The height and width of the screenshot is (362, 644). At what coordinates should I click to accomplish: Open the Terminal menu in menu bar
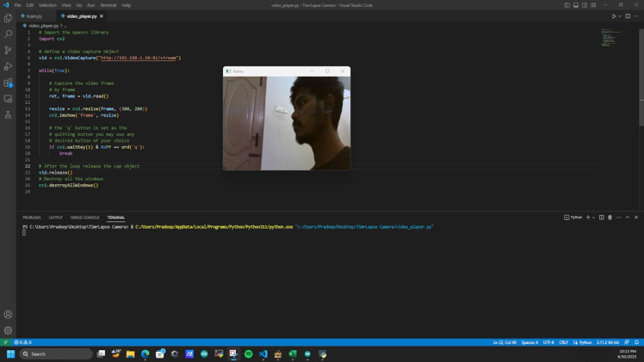108,5
